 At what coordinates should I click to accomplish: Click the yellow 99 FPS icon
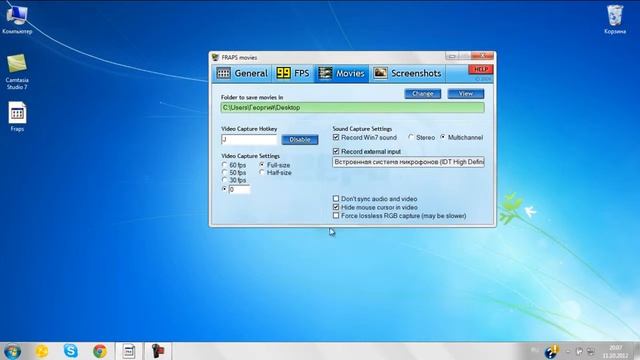tap(283, 73)
